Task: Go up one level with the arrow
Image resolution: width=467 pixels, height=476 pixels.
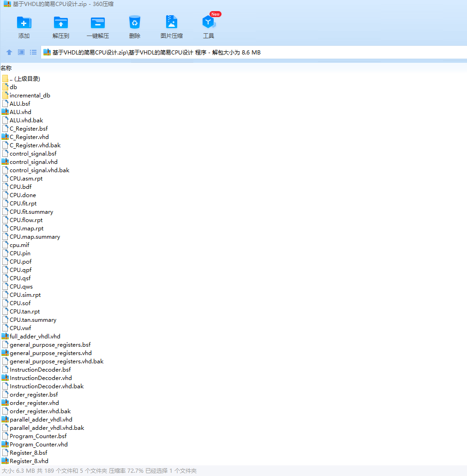Action: tap(9, 53)
